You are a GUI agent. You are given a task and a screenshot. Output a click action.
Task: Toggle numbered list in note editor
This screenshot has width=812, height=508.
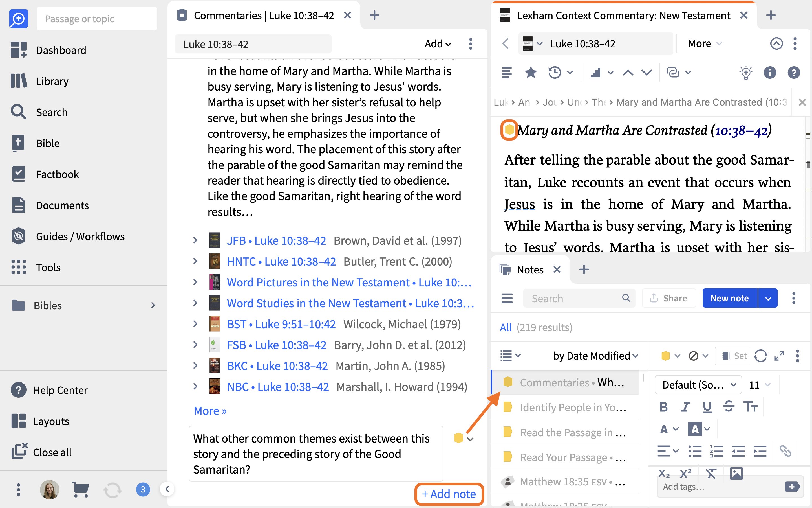point(716,451)
